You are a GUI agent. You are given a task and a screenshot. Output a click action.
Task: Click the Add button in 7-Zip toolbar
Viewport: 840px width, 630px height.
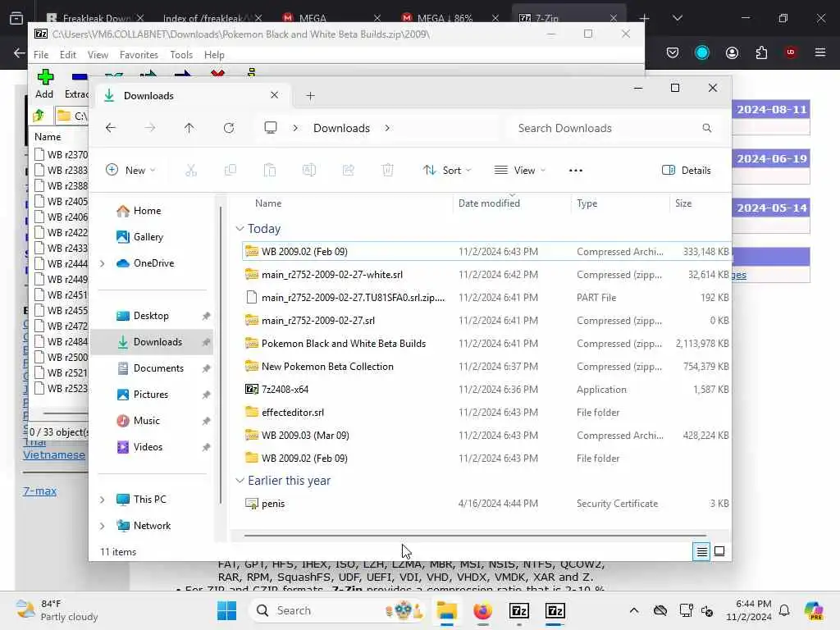(44, 84)
